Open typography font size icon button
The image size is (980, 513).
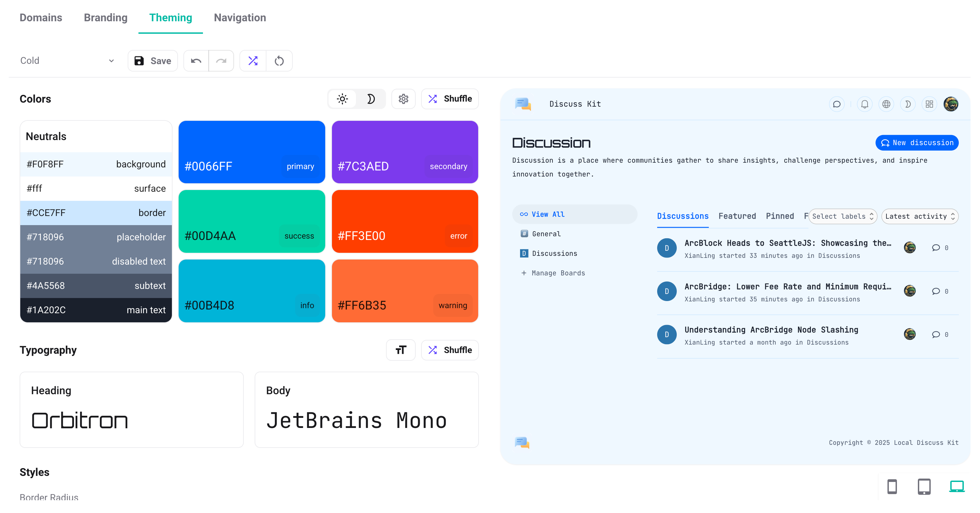coord(401,350)
